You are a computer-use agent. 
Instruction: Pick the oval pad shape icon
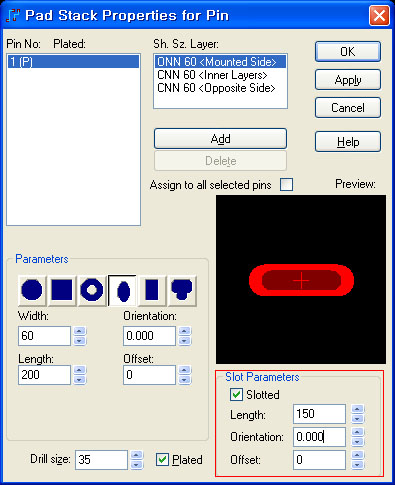pos(122,290)
